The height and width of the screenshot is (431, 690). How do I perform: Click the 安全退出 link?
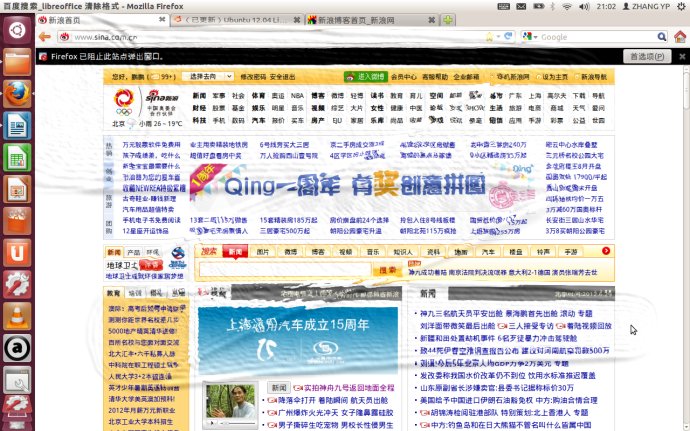point(283,77)
